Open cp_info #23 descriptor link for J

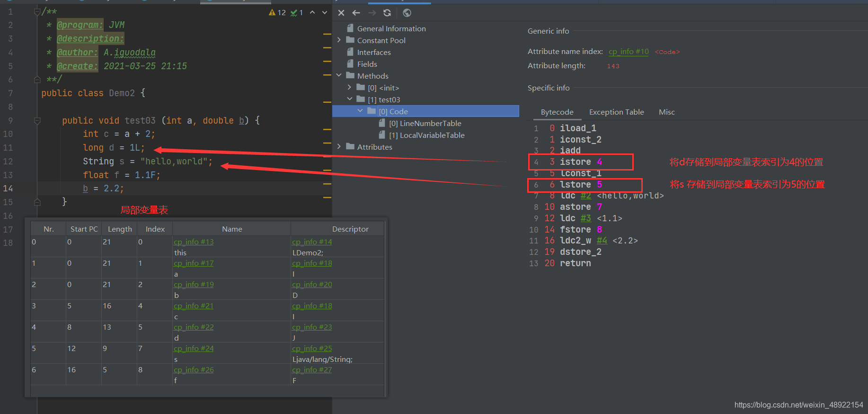pyautogui.click(x=312, y=327)
